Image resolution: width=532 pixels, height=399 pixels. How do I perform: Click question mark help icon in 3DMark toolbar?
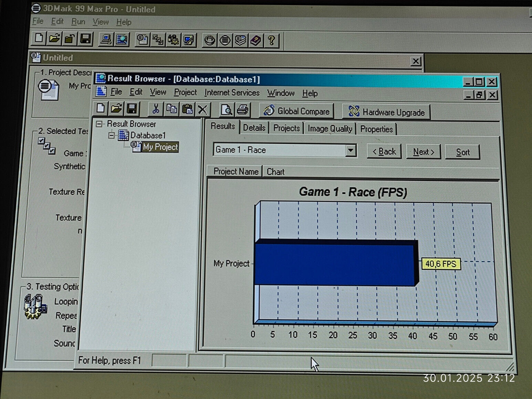click(271, 41)
